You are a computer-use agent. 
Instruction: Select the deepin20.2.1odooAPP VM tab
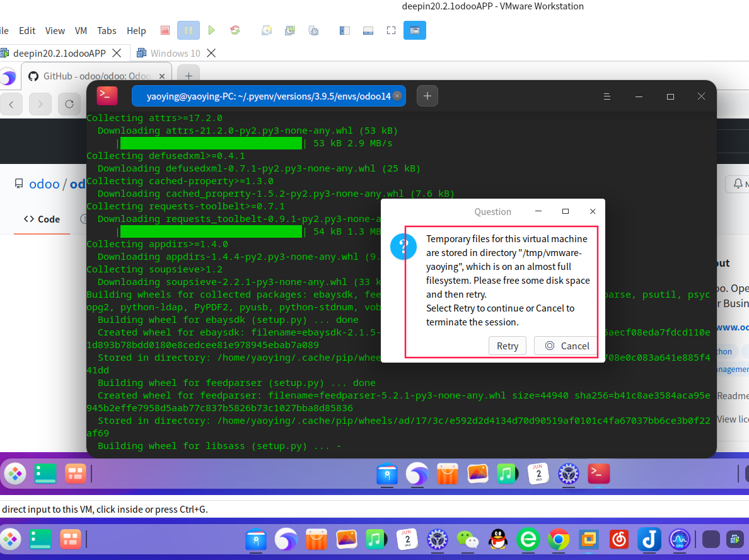tap(59, 53)
